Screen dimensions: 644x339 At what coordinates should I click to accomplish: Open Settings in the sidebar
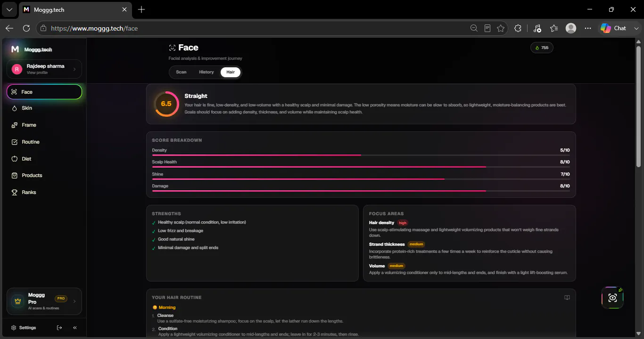point(24,328)
